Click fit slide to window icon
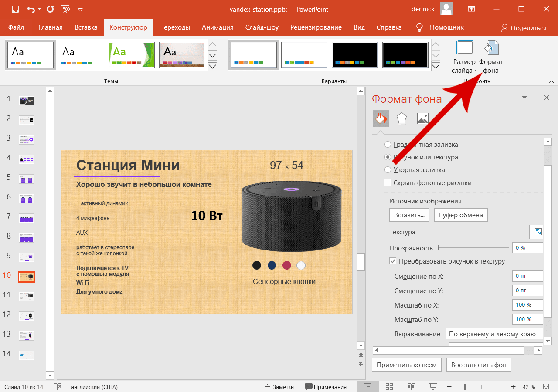The image size is (558, 392). coord(546,387)
